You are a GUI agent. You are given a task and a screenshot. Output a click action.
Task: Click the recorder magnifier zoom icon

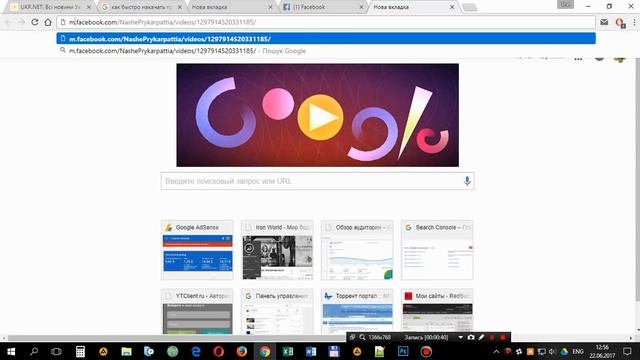pyautogui.click(x=362, y=338)
